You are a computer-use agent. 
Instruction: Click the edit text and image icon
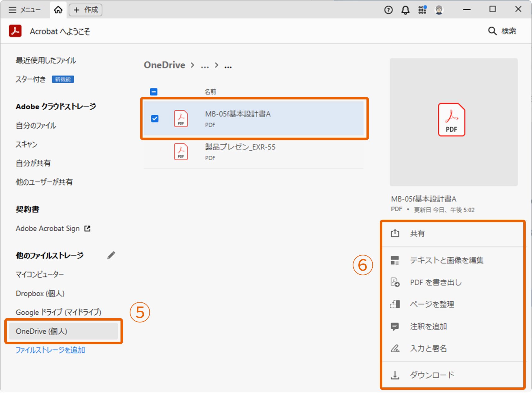click(x=395, y=260)
